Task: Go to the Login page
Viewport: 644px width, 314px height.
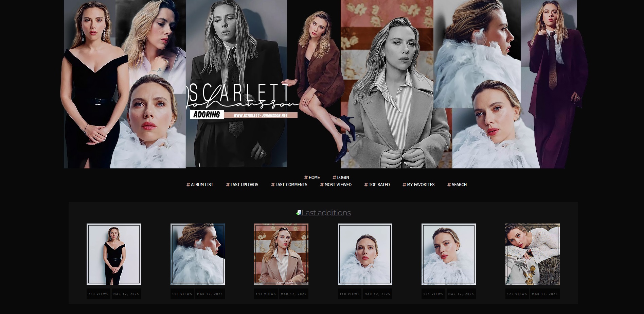Action: pyautogui.click(x=341, y=178)
